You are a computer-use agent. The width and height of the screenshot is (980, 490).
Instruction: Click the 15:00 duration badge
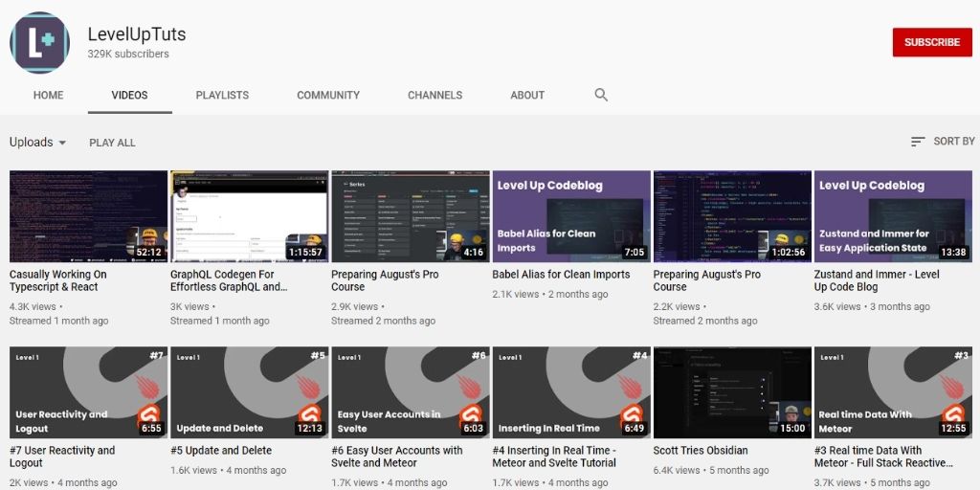click(792, 429)
